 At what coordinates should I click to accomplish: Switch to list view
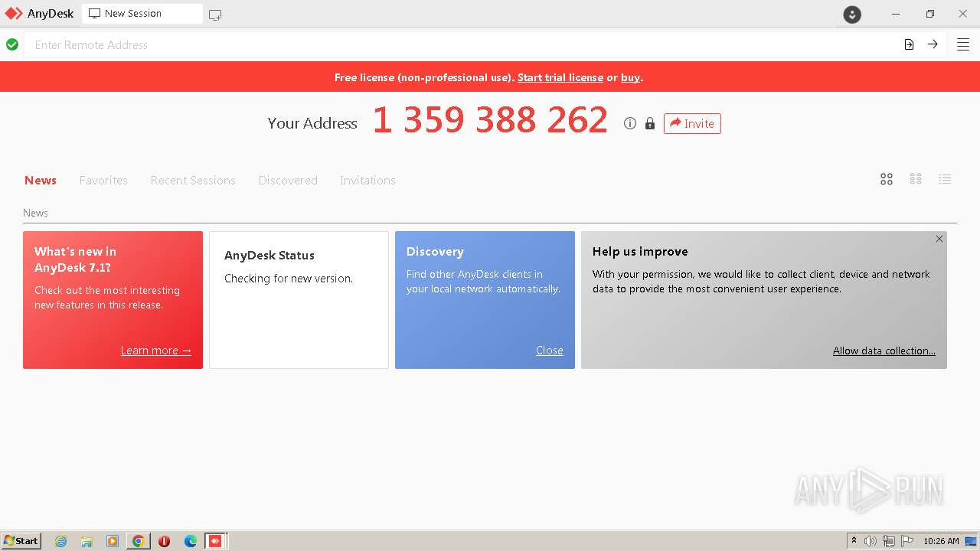click(x=945, y=179)
